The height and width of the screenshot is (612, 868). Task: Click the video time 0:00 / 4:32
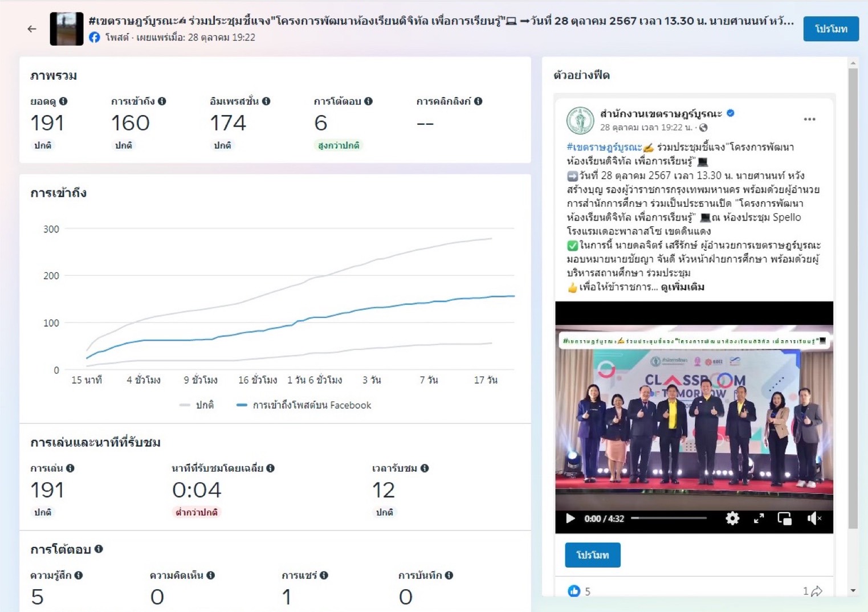pos(604,519)
